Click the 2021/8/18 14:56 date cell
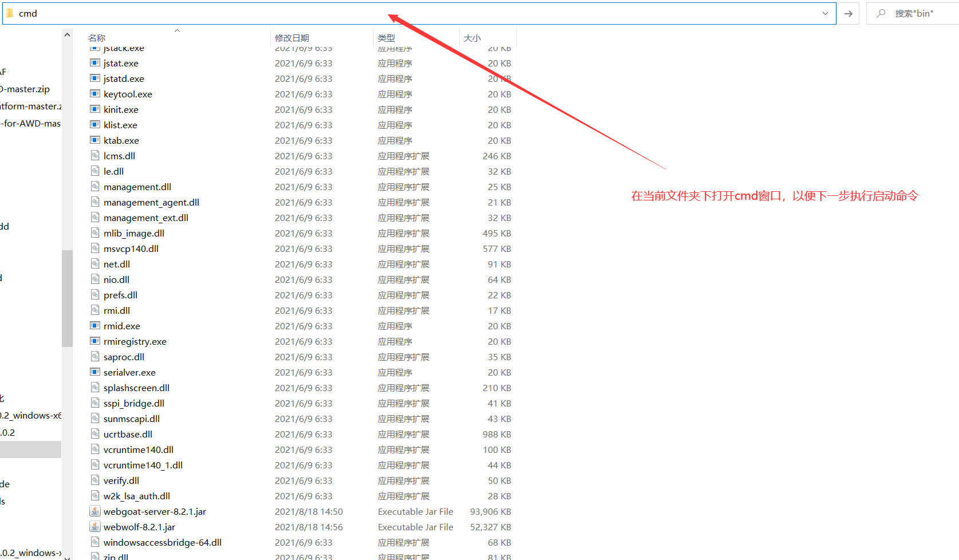This screenshot has height=560, width=959. click(x=309, y=527)
